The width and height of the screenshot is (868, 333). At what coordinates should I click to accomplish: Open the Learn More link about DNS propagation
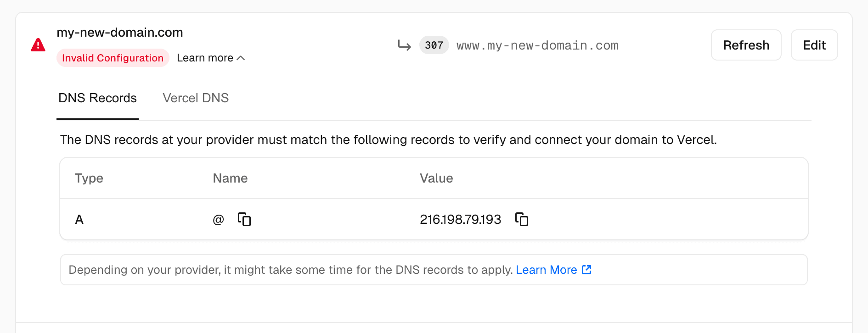coord(546,270)
